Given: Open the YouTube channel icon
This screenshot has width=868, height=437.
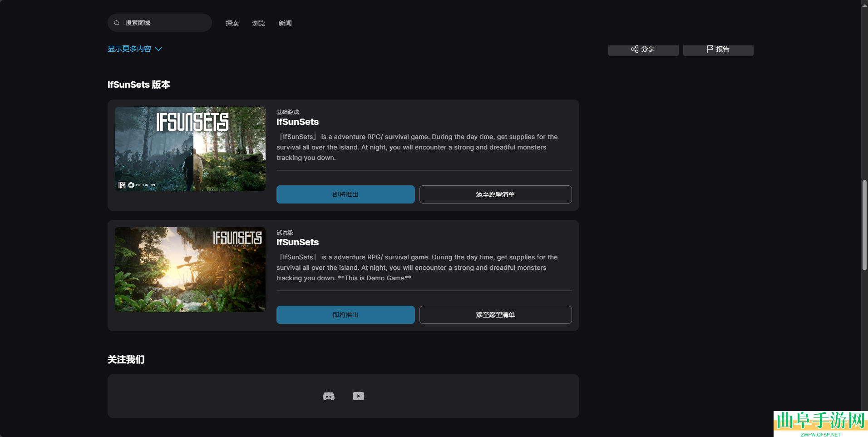Looking at the screenshot, I should 358,396.
